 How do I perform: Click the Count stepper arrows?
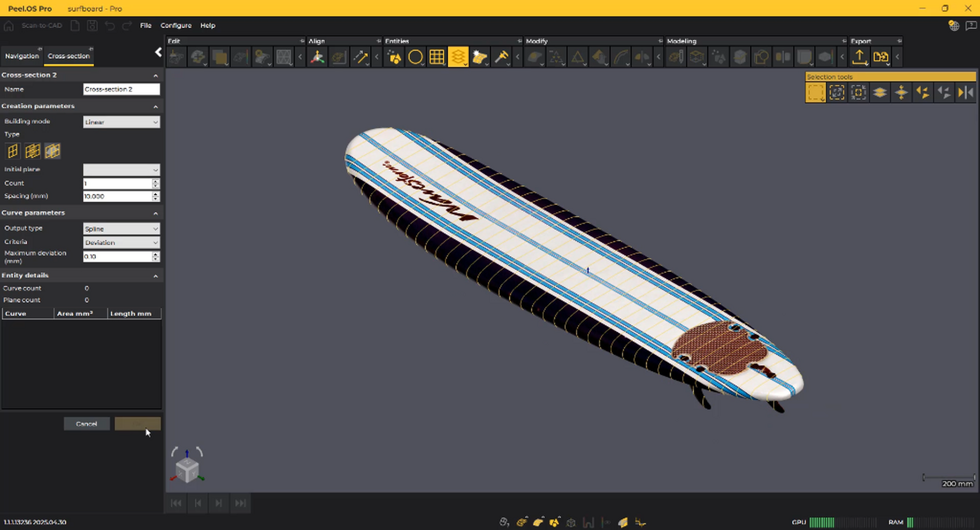156,183
